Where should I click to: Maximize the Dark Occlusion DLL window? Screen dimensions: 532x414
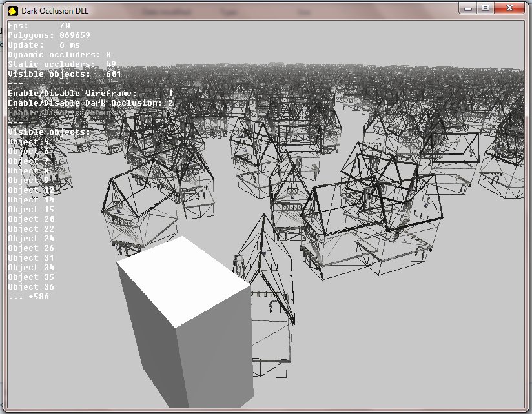pyautogui.click(x=485, y=7)
